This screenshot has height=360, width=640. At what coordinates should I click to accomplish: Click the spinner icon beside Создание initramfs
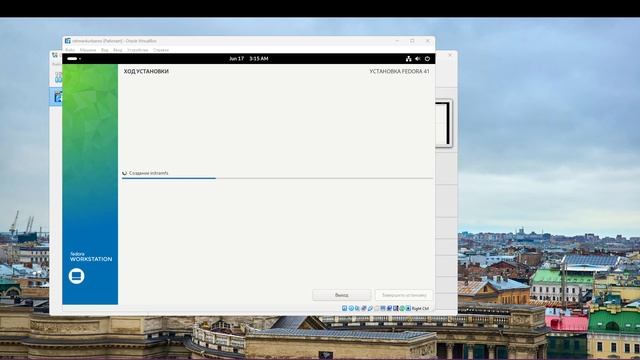pyautogui.click(x=124, y=173)
